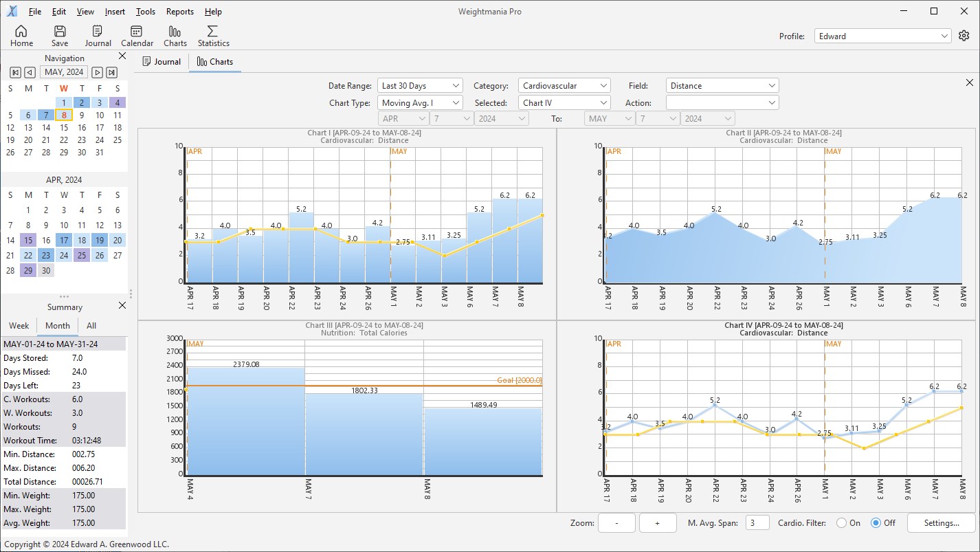Close the Navigation panel
Viewport: 980px width, 552px height.
tap(122, 56)
